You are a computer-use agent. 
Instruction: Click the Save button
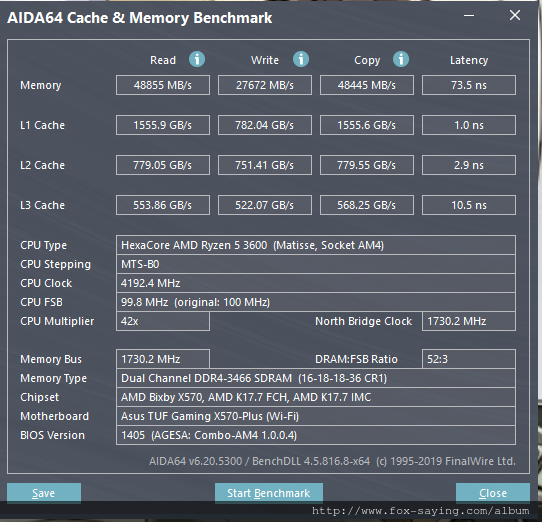pos(44,493)
